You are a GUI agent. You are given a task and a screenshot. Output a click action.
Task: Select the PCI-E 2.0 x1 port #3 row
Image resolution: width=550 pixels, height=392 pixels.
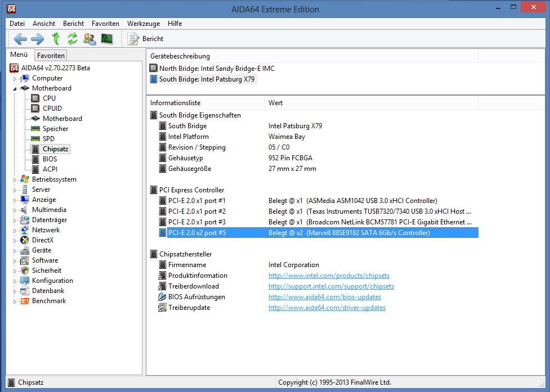(318, 222)
